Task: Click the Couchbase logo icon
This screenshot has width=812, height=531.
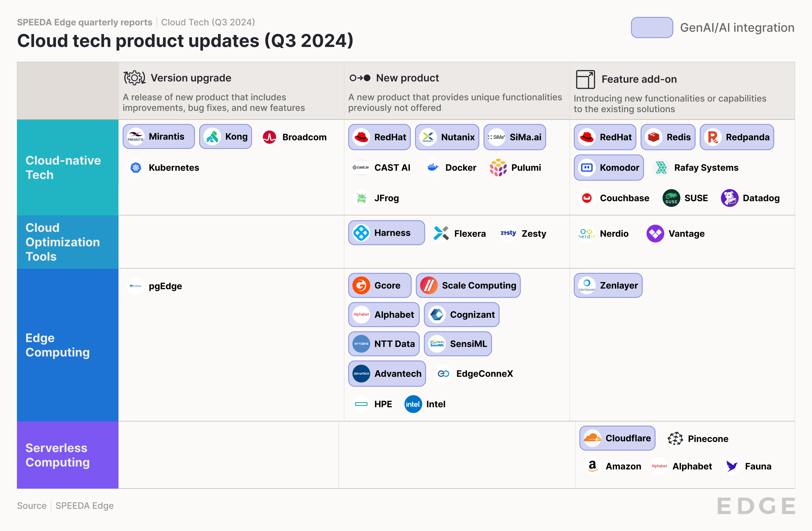Action: 587,198
